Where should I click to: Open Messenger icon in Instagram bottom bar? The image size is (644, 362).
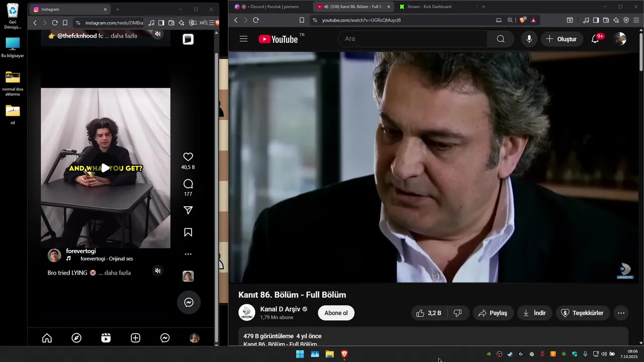coord(165,338)
